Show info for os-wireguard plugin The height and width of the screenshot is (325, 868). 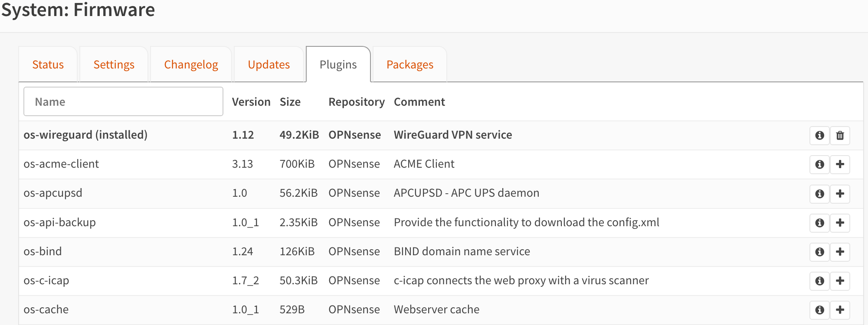coord(819,135)
